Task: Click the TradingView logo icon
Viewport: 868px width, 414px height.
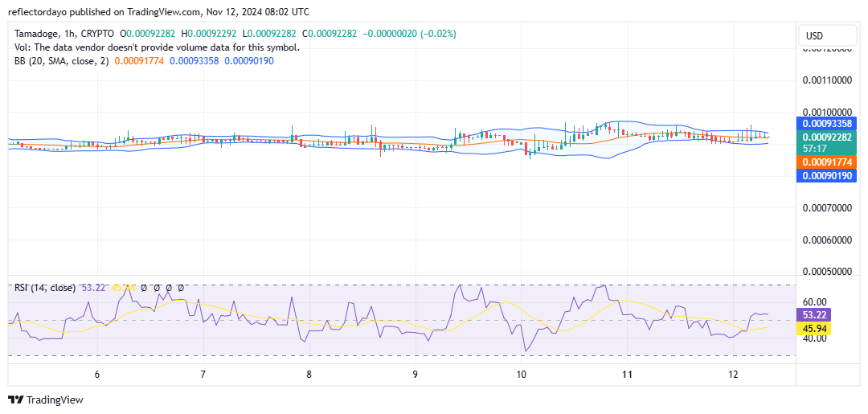Action: pyautogui.click(x=16, y=400)
